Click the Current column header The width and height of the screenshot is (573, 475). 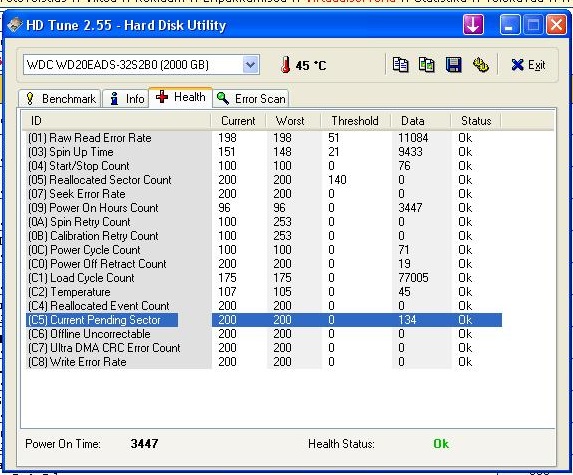[x=238, y=121]
